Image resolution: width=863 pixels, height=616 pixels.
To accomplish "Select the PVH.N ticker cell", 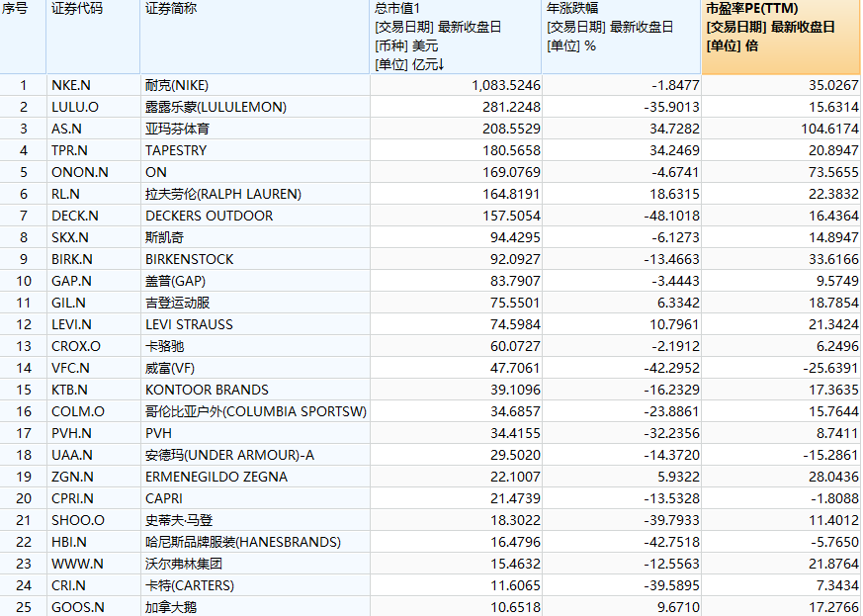I will [x=94, y=433].
